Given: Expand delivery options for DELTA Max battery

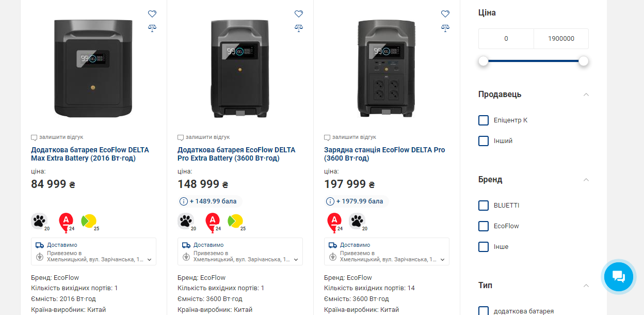Looking at the screenshot, I should click(150, 260).
